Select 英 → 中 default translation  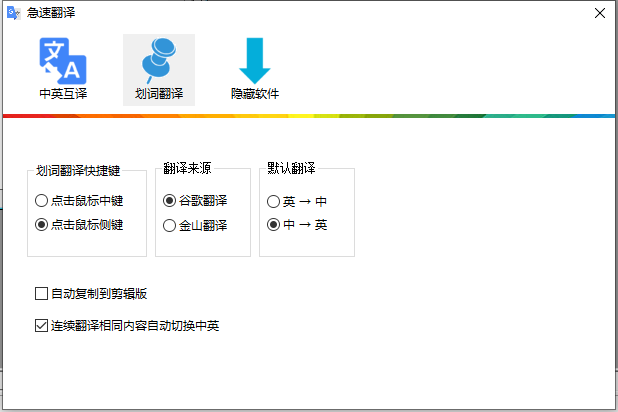click(273, 201)
